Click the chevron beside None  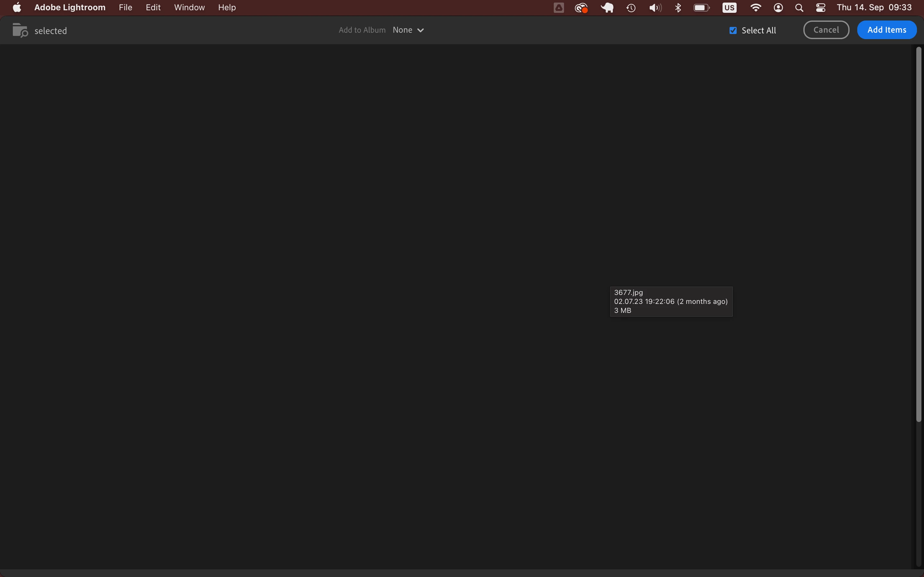click(x=420, y=30)
